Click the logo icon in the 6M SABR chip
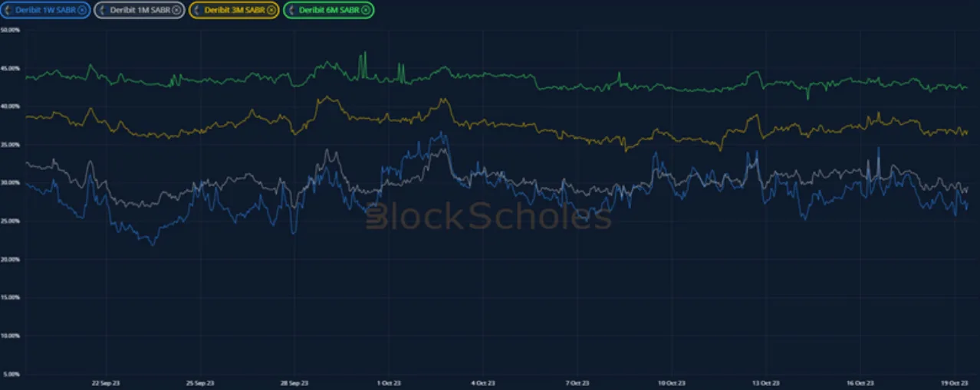This screenshot has height=390, width=980. 292,10
